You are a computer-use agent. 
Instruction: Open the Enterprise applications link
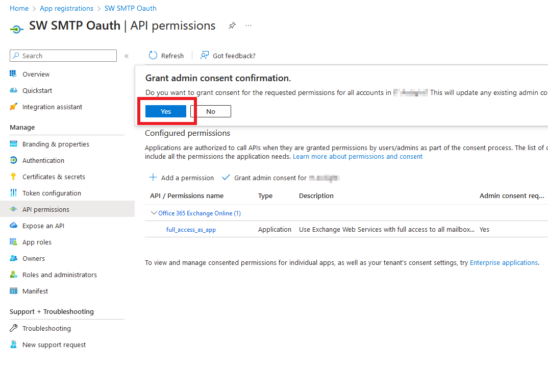(504, 262)
